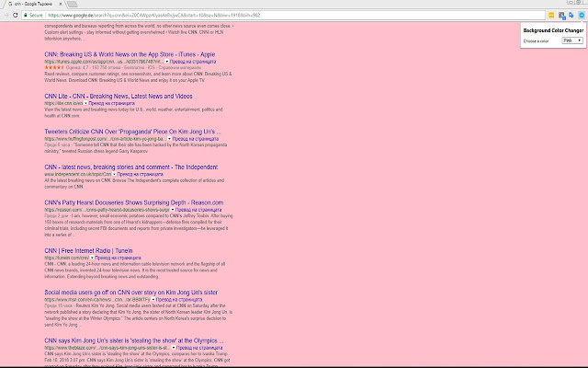
Task: Open the yellow extension icon in toolbar
Action: pyautogui.click(x=551, y=15)
